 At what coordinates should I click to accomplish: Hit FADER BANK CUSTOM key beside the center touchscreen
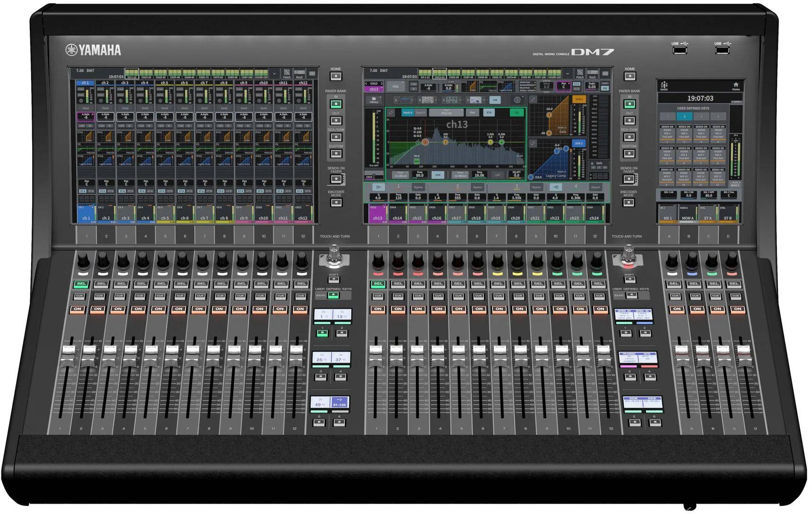click(628, 154)
